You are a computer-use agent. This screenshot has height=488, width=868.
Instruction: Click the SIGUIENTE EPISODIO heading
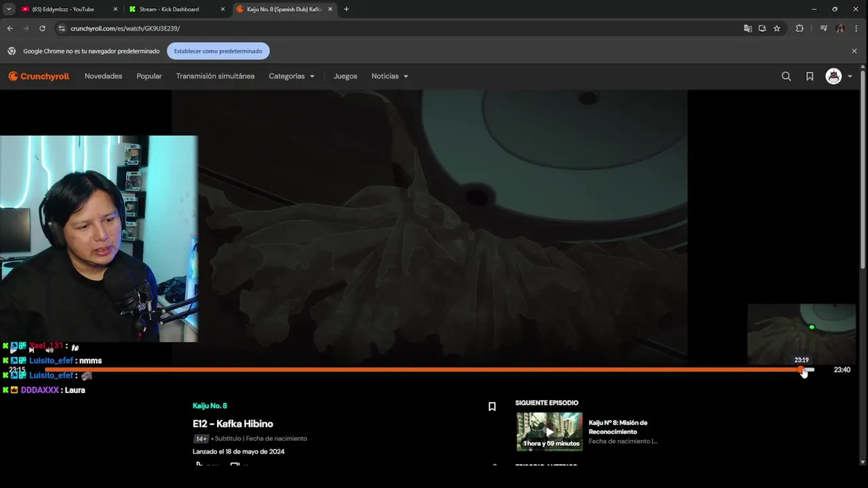pyautogui.click(x=547, y=403)
